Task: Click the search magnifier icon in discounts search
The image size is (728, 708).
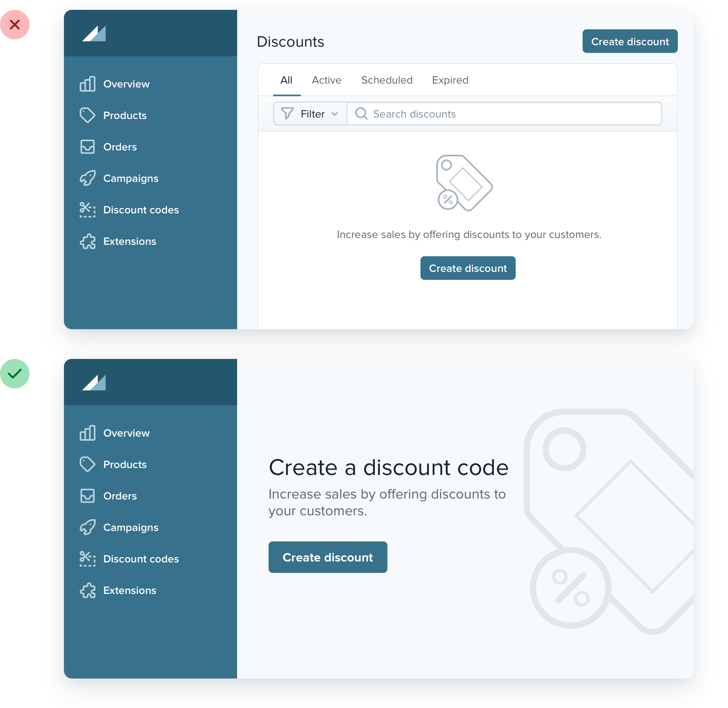Action: pos(361,114)
